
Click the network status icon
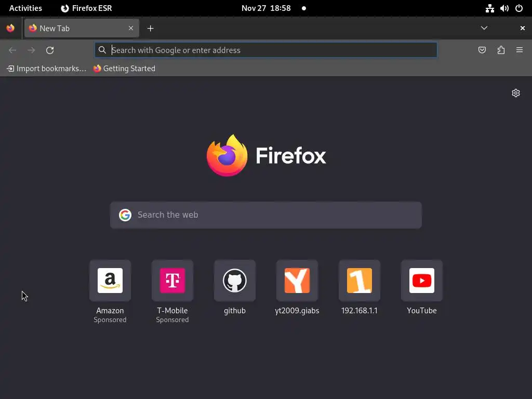pos(489,8)
